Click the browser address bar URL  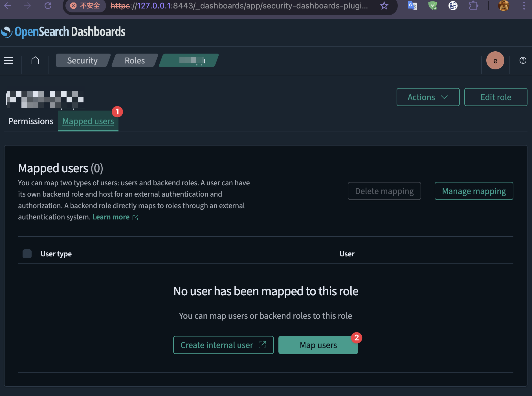click(x=239, y=6)
